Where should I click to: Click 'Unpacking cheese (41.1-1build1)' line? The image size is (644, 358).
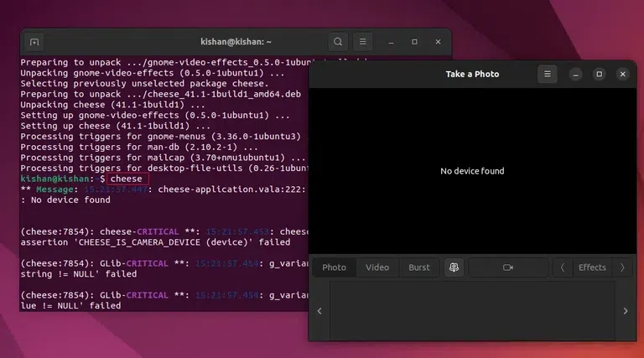pos(112,105)
